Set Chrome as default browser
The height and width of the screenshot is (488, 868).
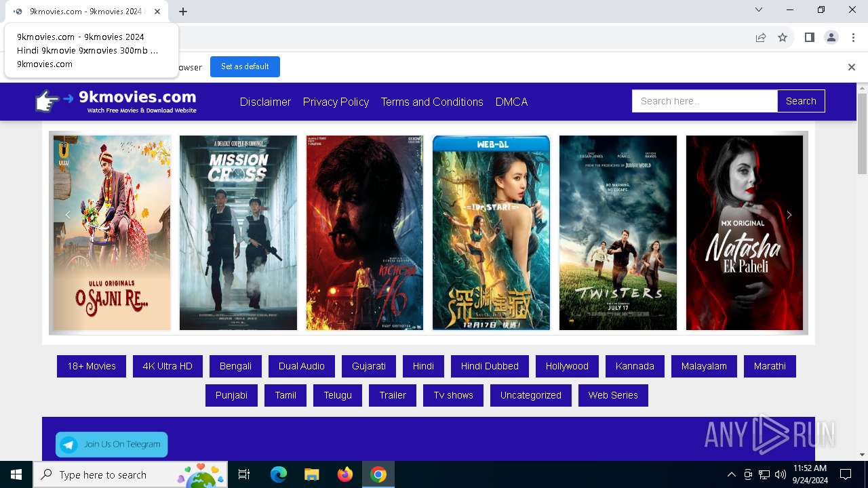[245, 66]
